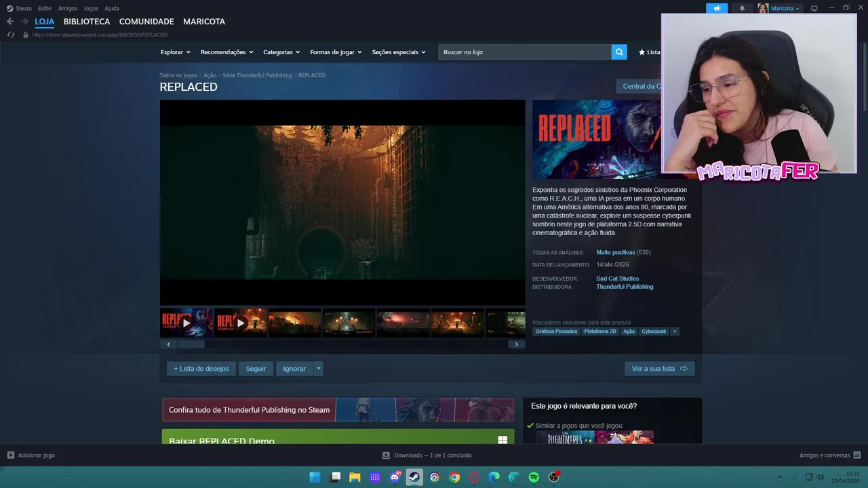Play the REPLACED gameplay trailer thumbnail
This screenshot has height=488, width=868.
tap(241, 323)
